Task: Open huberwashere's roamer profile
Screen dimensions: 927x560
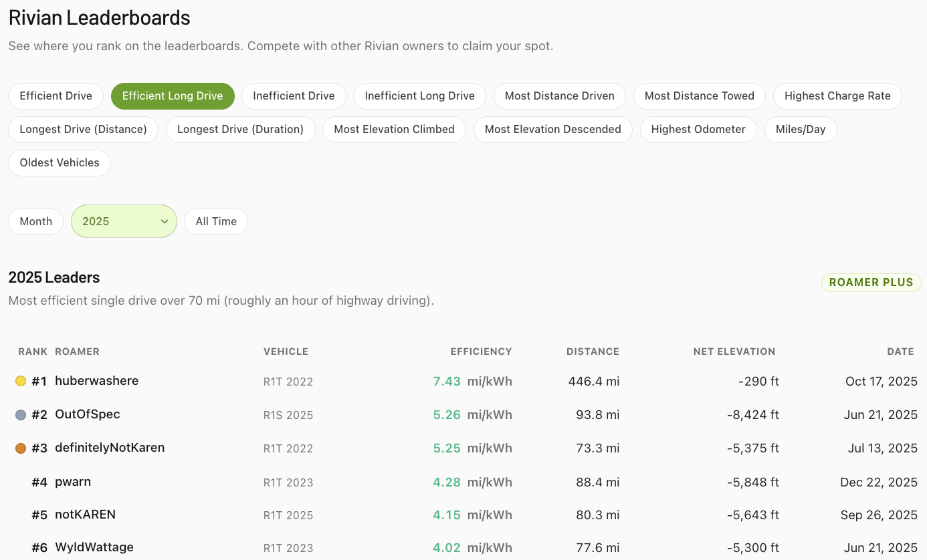Action: (x=97, y=381)
